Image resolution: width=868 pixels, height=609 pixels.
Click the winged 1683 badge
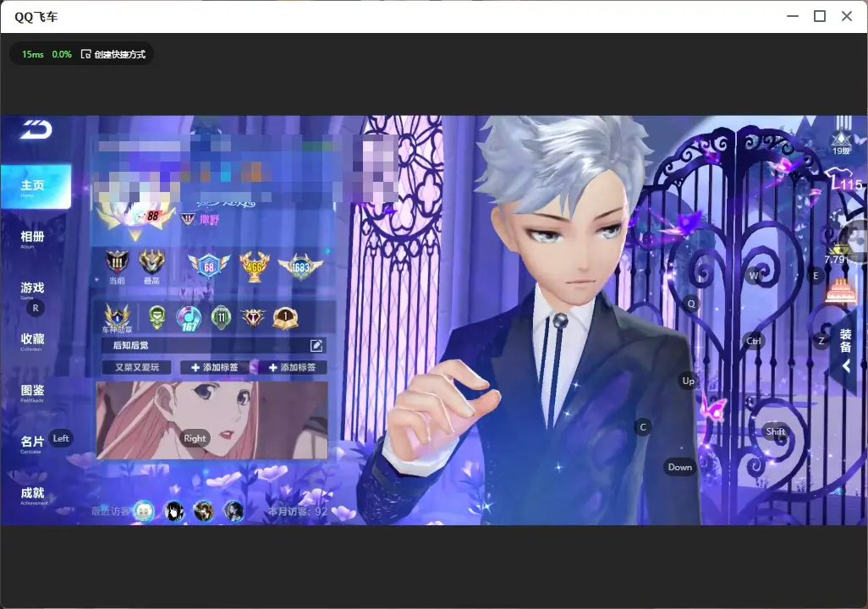(x=300, y=267)
